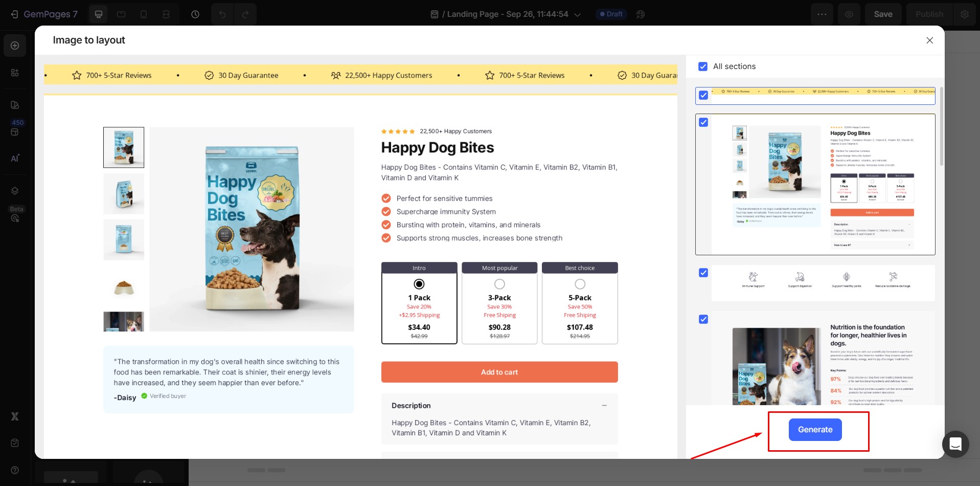
Task: Switch to desktop device view icon
Action: [x=99, y=14]
